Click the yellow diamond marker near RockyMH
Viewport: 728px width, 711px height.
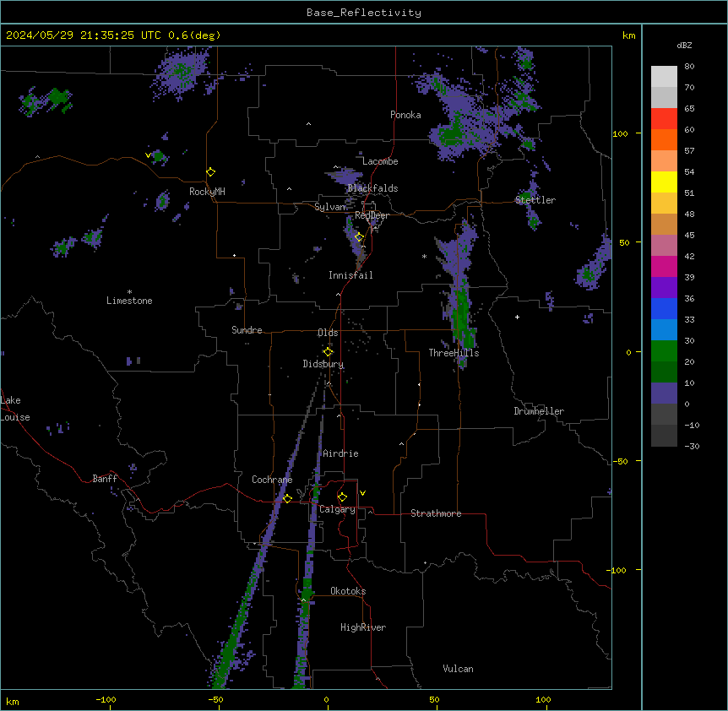point(211,172)
